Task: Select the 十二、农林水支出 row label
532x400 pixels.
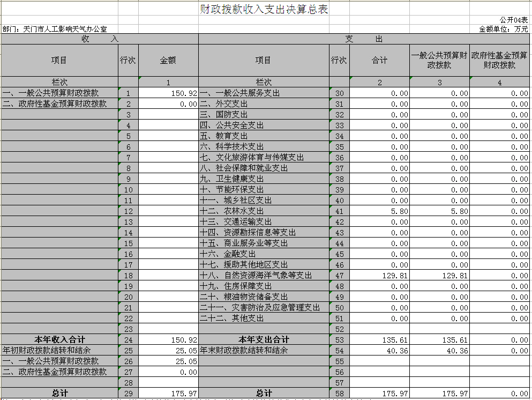Action: pos(264,211)
